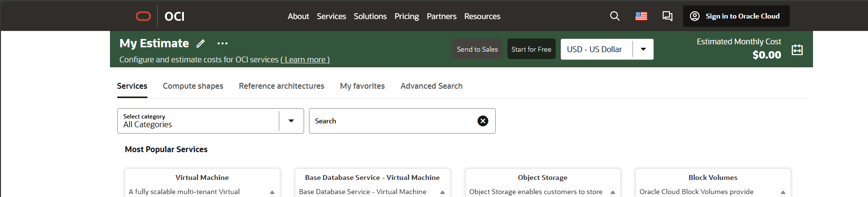Viewport: 868px width, 197px height.
Task: Clear the search field with X icon
Action: (x=483, y=121)
